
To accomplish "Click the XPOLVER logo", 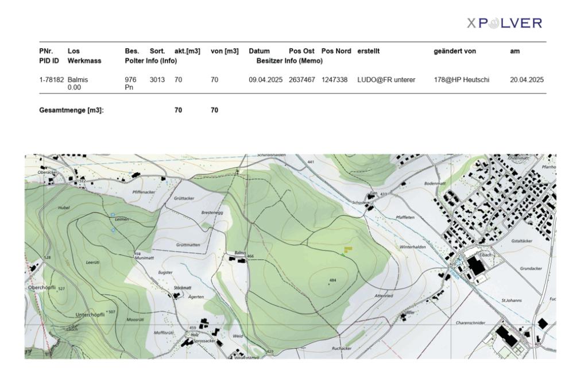I will [x=504, y=23].
